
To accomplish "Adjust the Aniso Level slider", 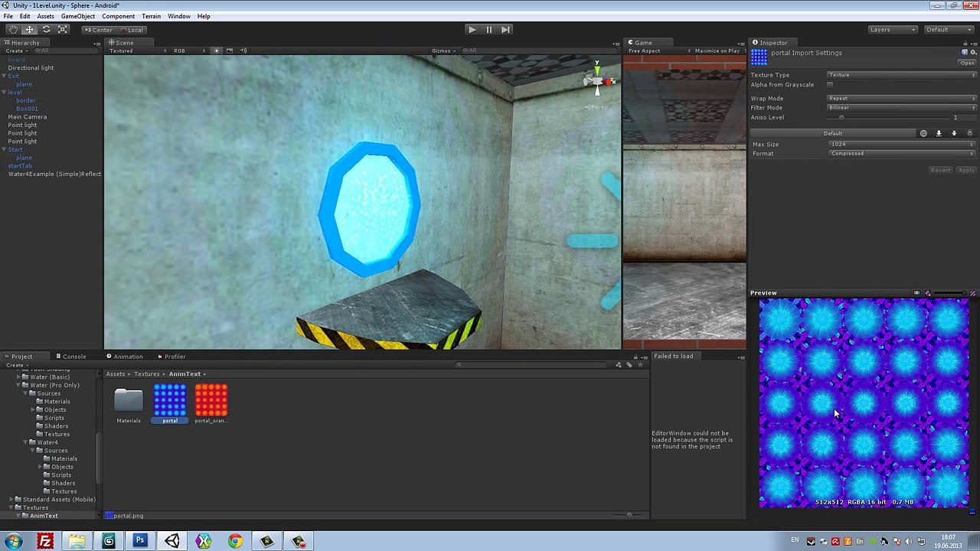I will [x=887, y=118].
